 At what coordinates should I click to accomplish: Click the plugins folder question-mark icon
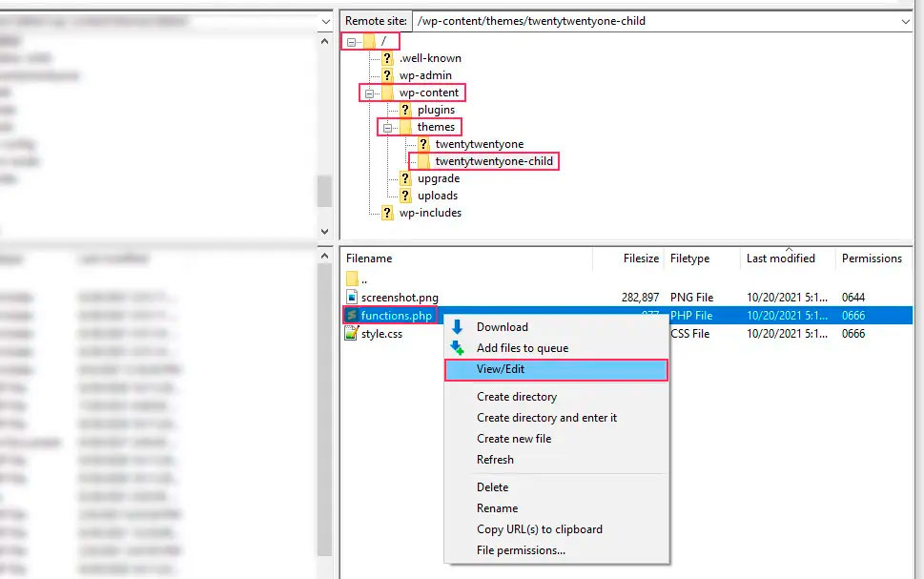pyautogui.click(x=405, y=110)
